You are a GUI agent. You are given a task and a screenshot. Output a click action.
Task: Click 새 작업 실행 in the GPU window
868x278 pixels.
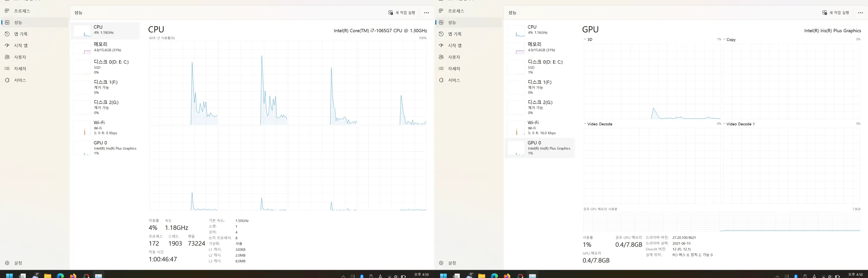click(836, 12)
